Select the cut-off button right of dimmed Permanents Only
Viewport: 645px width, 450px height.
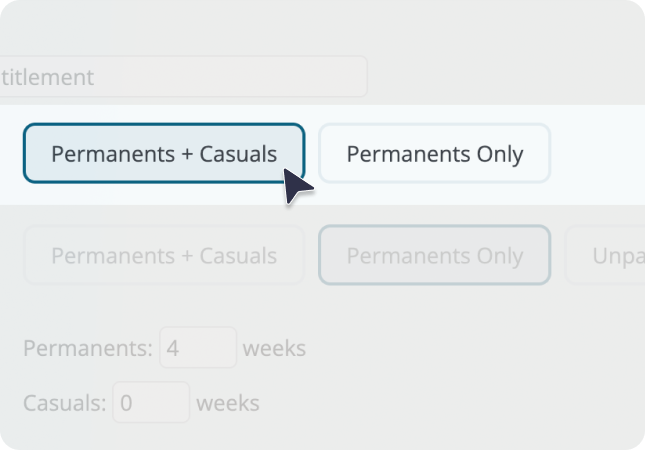coord(605,255)
